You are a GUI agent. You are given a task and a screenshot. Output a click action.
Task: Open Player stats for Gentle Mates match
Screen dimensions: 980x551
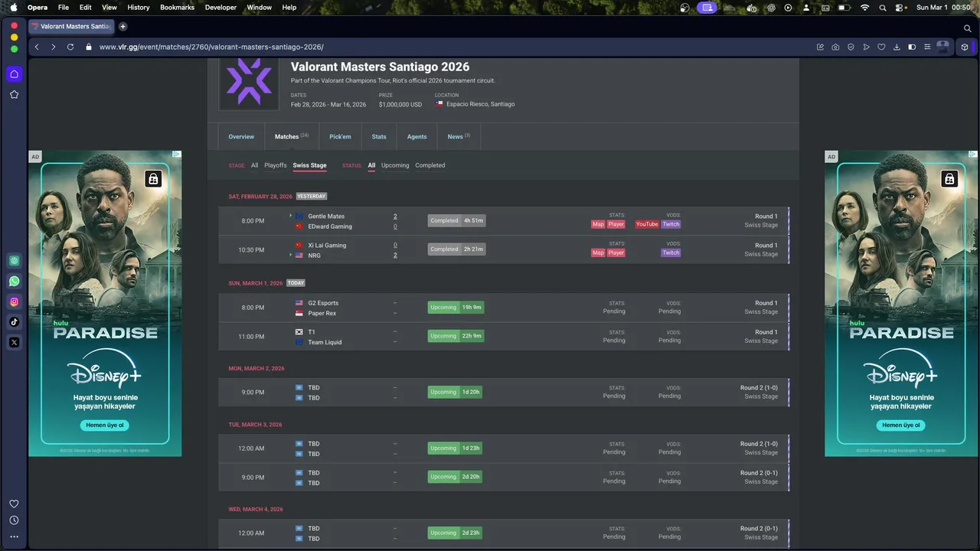click(x=616, y=224)
